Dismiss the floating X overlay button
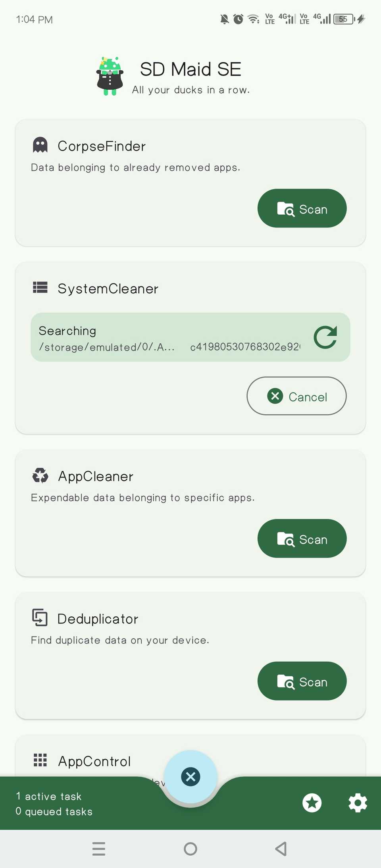381x868 pixels. [x=190, y=777]
